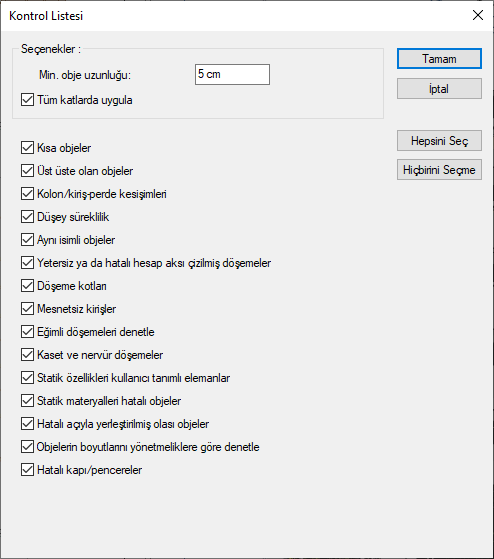Select all via Hepsini Seç
This screenshot has width=494, height=559.
[x=439, y=141]
